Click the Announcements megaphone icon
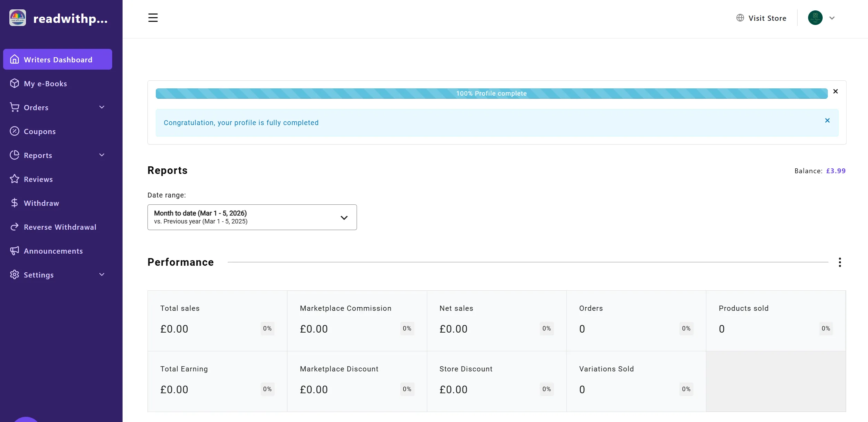Image resolution: width=868 pixels, height=422 pixels. coord(15,251)
